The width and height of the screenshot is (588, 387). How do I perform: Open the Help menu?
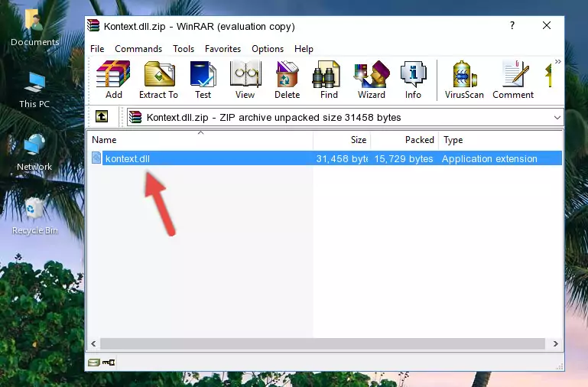(304, 49)
